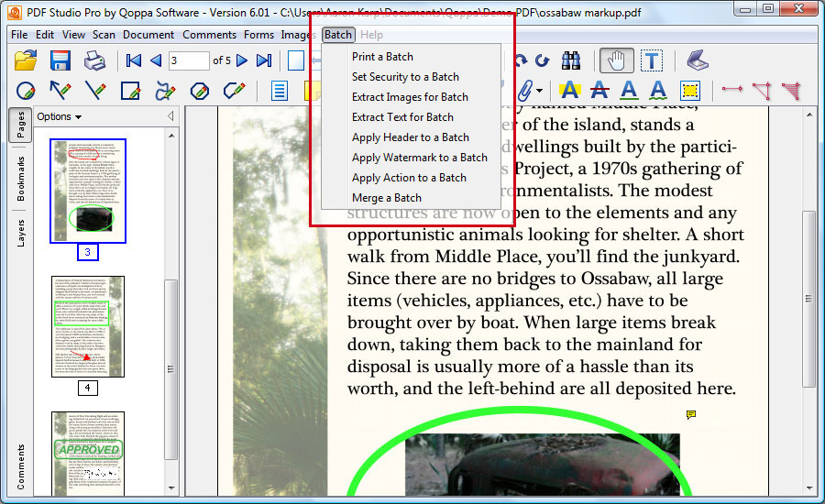Switch to the Layers side tab

[20, 233]
